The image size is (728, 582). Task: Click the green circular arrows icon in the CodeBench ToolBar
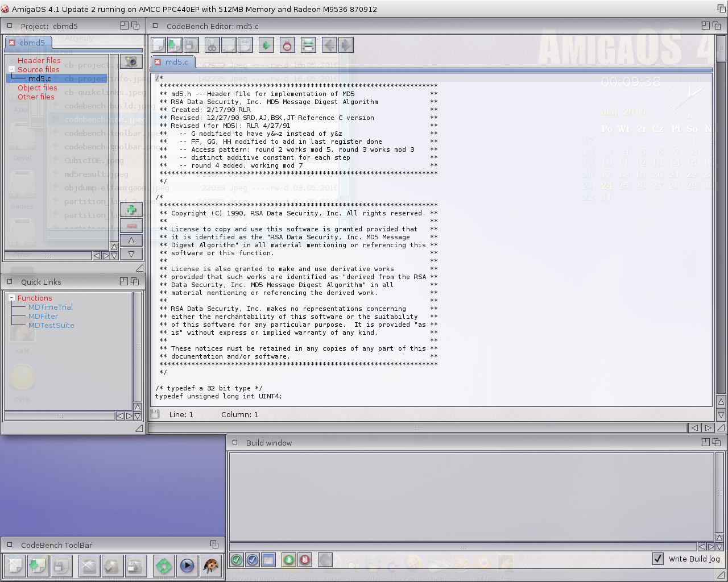click(164, 566)
